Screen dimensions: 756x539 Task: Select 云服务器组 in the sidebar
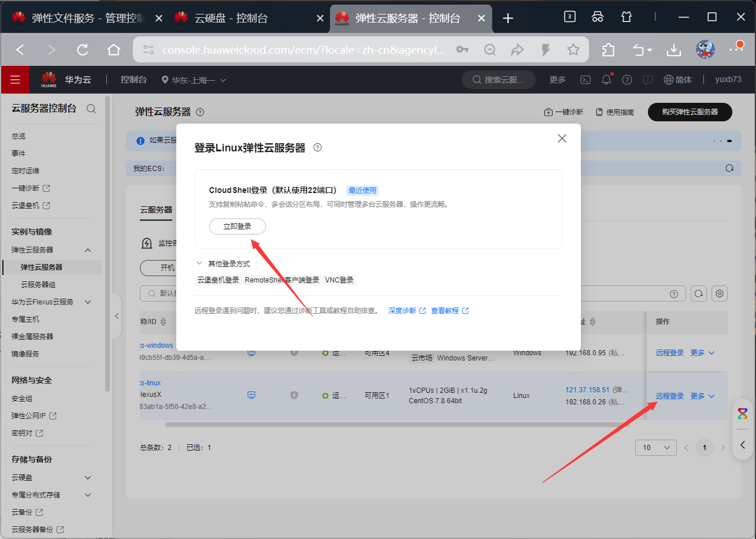(x=38, y=285)
